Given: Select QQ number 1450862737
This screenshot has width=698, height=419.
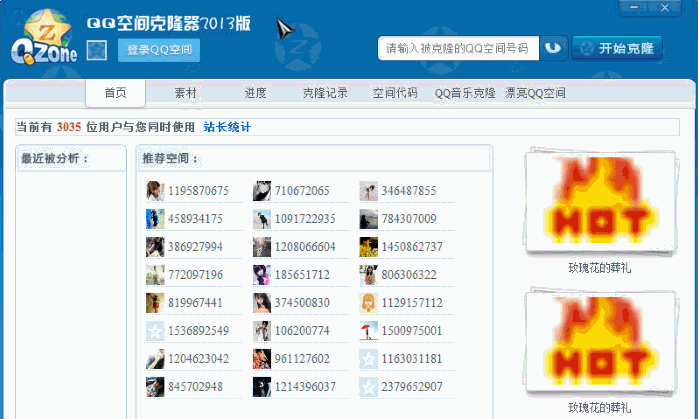Looking at the screenshot, I should click(x=412, y=247).
